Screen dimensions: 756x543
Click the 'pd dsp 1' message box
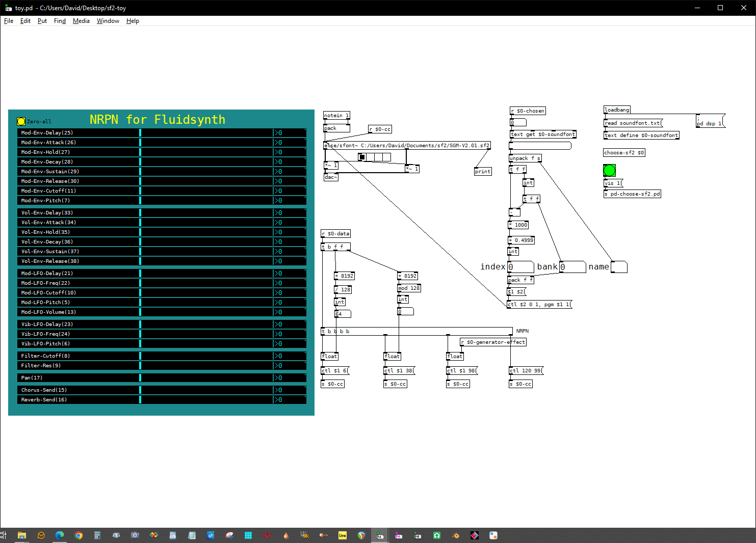click(x=710, y=121)
